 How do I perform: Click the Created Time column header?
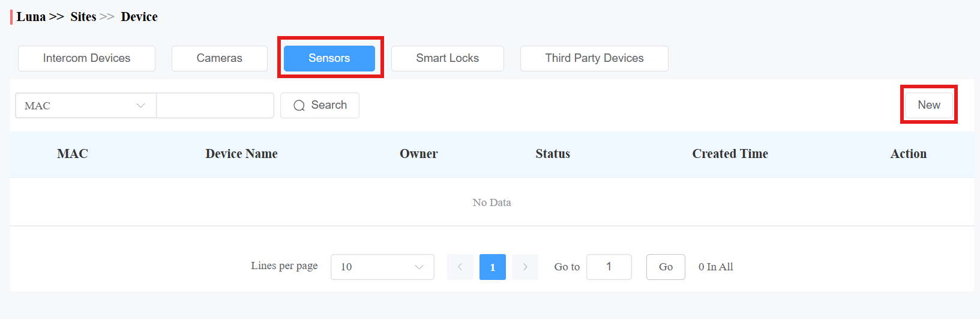coord(730,154)
